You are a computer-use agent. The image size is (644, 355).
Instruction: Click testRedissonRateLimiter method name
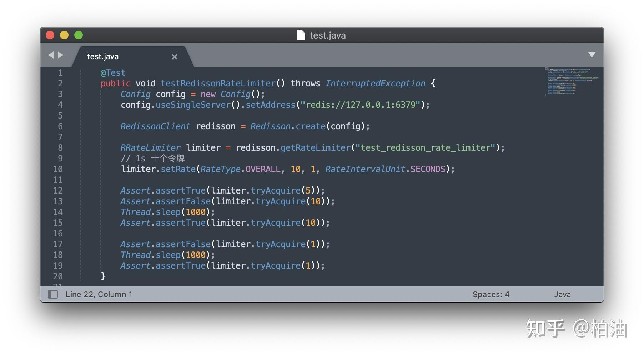coord(218,84)
